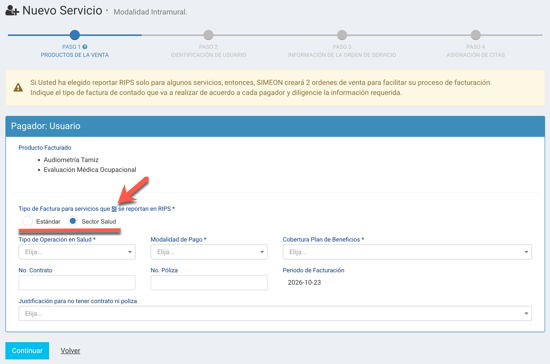550x364 pixels.
Task: Click the PASO 4 circle on progress bar
Action: point(476,35)
